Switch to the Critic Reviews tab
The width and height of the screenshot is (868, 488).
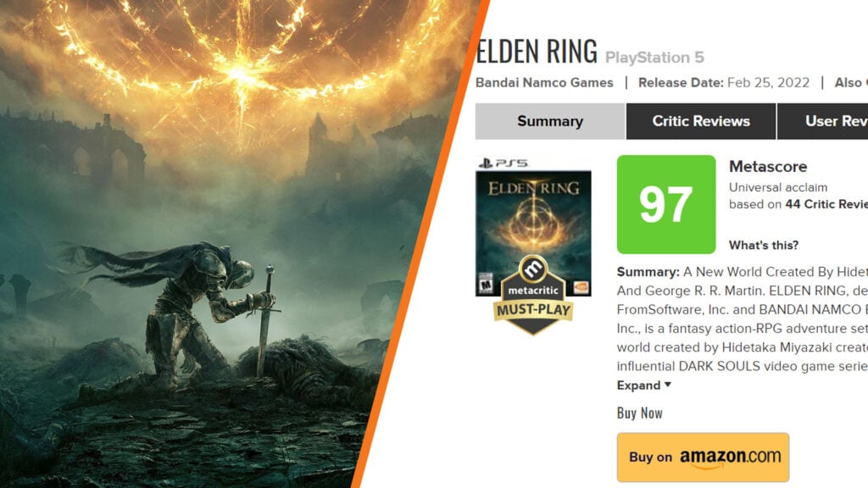point(699,121)
